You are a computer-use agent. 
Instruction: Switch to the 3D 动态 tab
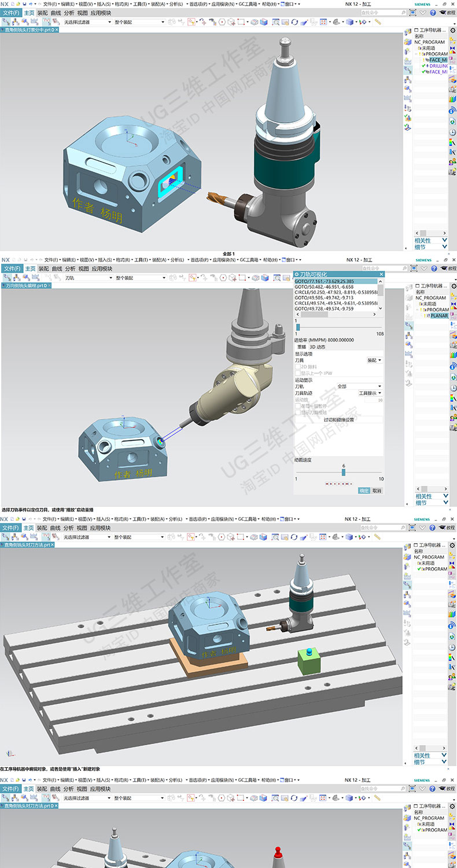coord(317,347)
